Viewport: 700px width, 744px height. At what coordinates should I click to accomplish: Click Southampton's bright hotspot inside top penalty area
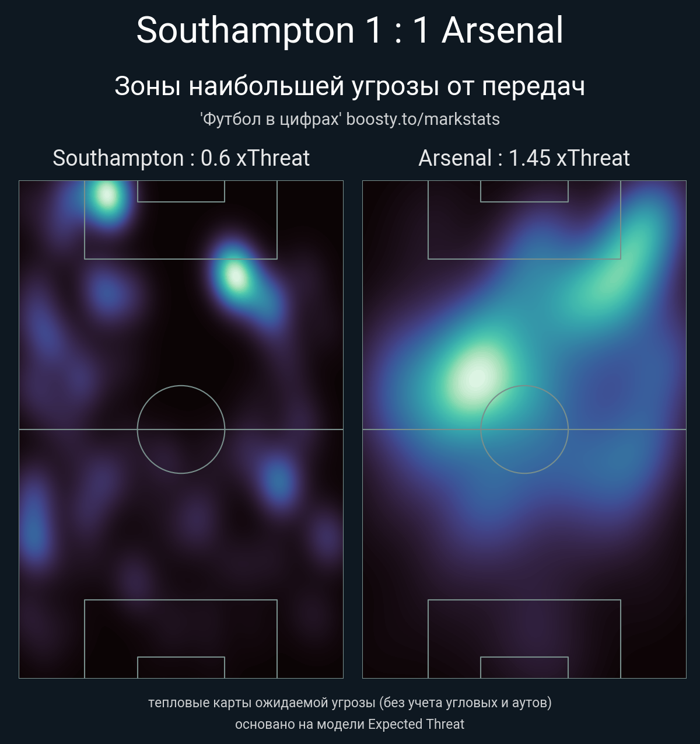107,195
